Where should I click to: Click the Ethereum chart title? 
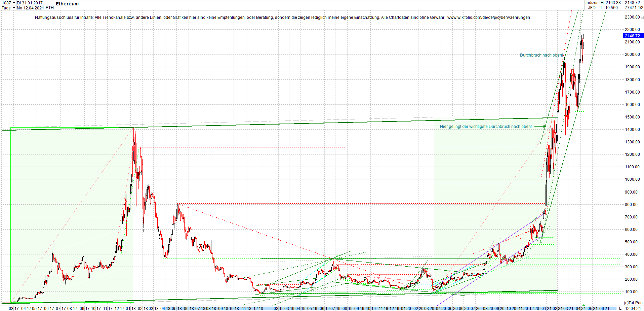(67, 4)
